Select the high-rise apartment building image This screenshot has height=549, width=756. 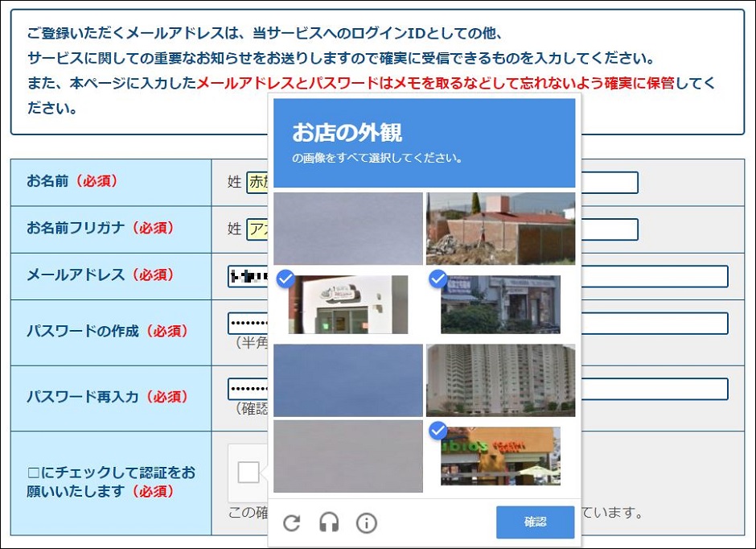click(501, 380)
